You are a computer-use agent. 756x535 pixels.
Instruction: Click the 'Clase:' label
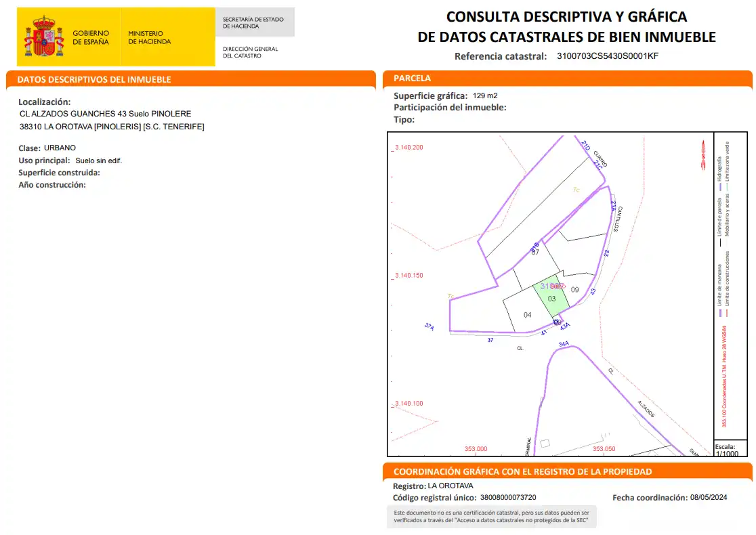tap(29, 148)
